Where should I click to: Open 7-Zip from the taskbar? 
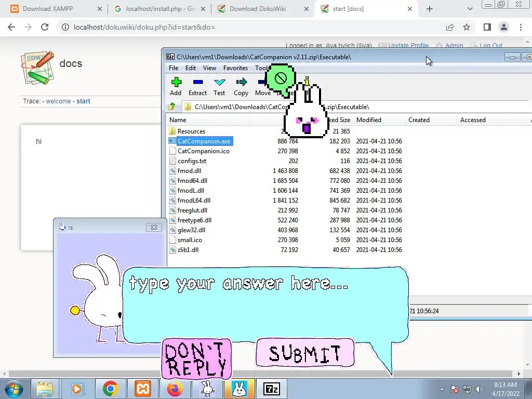click(x=271, y=389)
